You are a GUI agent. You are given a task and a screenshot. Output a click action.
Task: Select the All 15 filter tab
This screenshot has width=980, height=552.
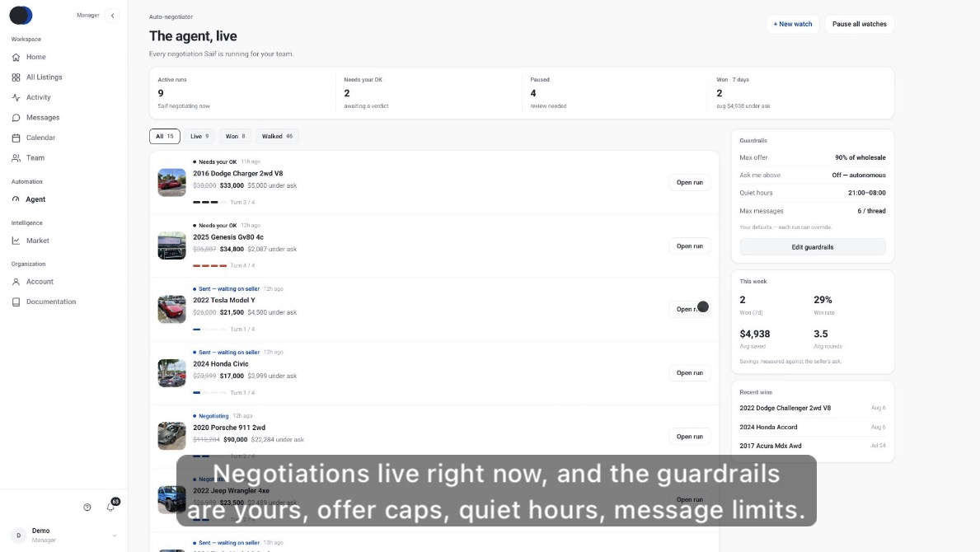[164, 136]
